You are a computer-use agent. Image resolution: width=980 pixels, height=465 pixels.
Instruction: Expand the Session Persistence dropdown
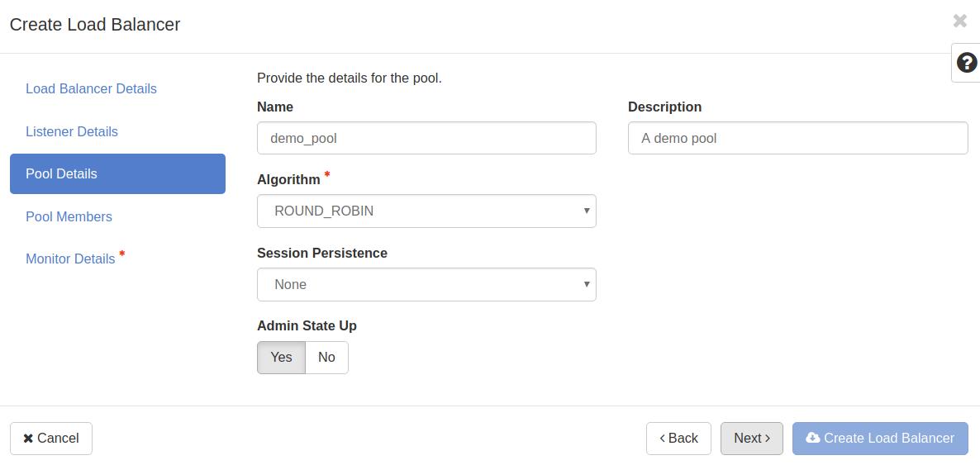coord(426,285)
